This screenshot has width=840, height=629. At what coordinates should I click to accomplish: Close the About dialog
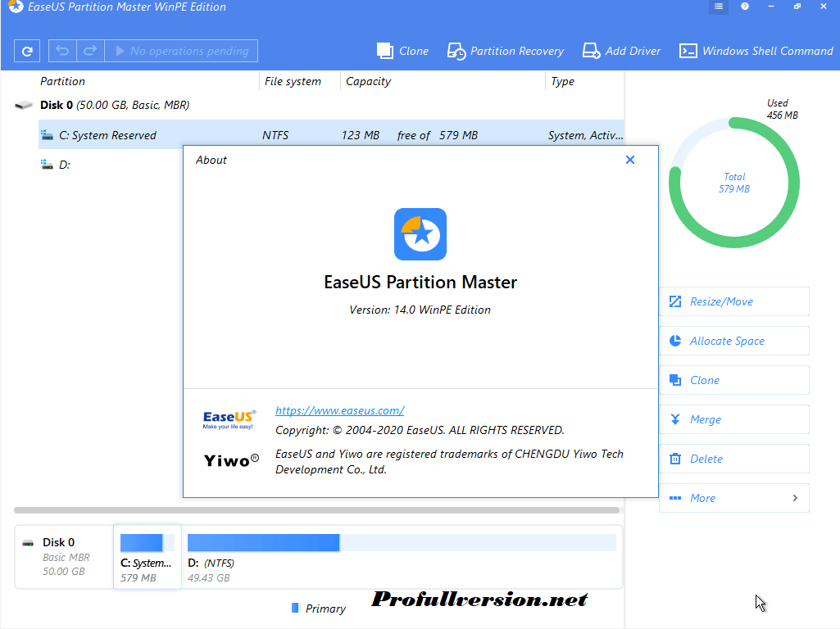629,160
